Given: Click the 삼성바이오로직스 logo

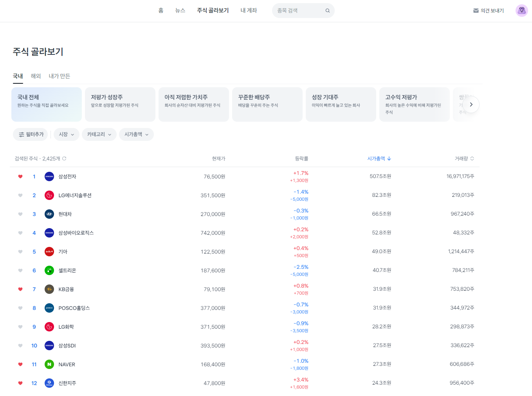Looking at the screenshot, I should (x=49, y=233).
